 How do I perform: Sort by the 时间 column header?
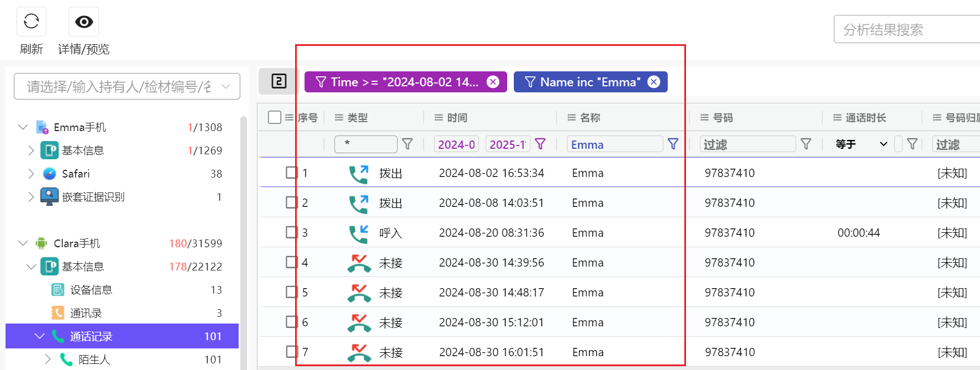click(457, 117)
